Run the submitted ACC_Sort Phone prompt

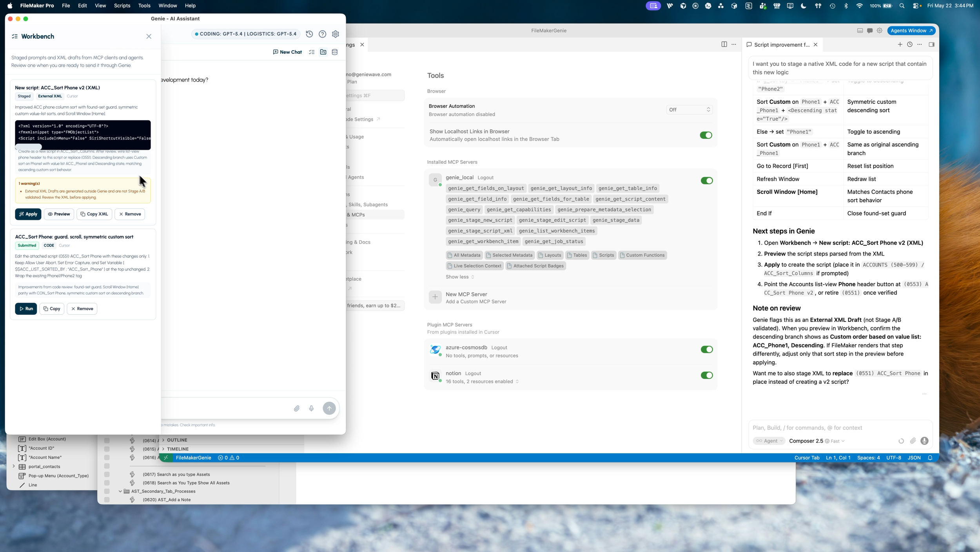tap(26, 309)
